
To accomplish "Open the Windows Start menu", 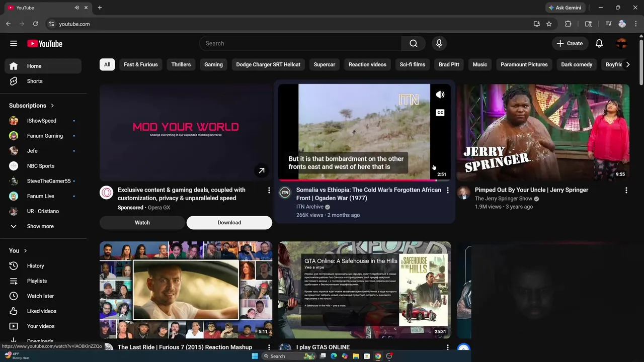I will pos(255,356).
